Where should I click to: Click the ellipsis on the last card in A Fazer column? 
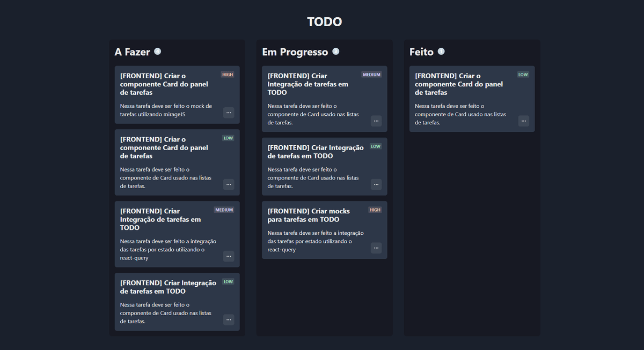[x=229, y=319]
